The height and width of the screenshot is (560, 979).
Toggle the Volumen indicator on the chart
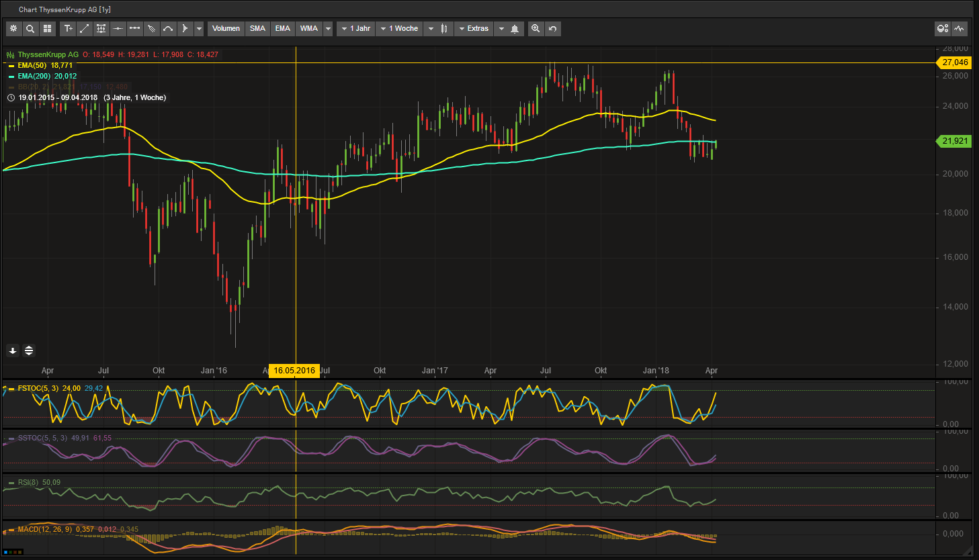(x=226, y=28)
